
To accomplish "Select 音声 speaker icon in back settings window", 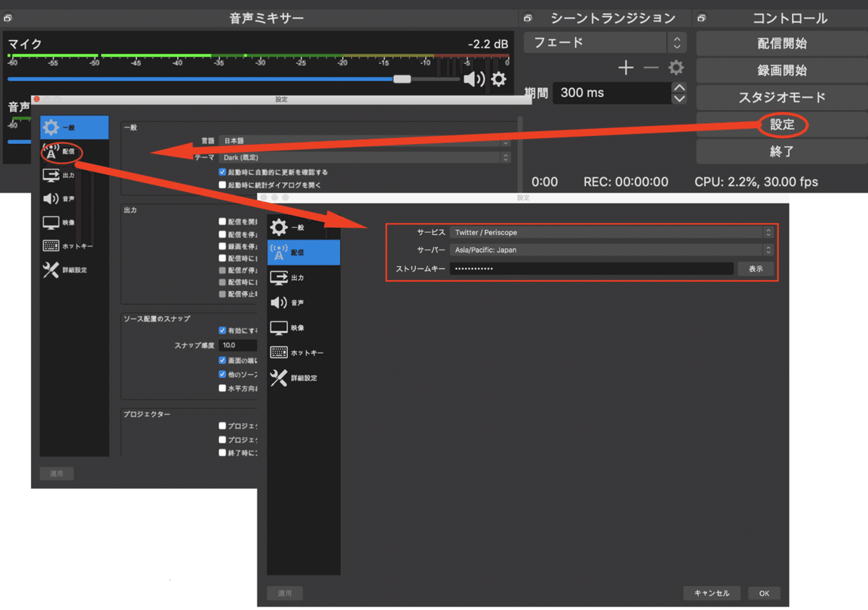I will pos(51,198).
